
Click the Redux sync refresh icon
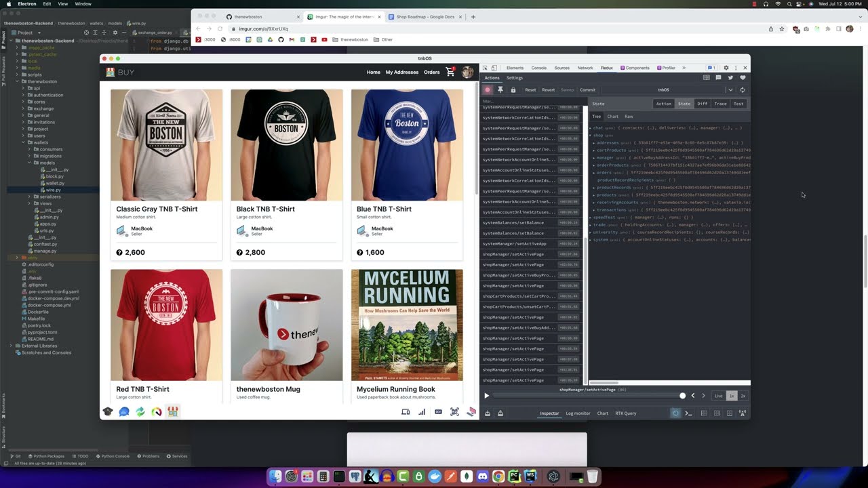click(x=743, y=89)
